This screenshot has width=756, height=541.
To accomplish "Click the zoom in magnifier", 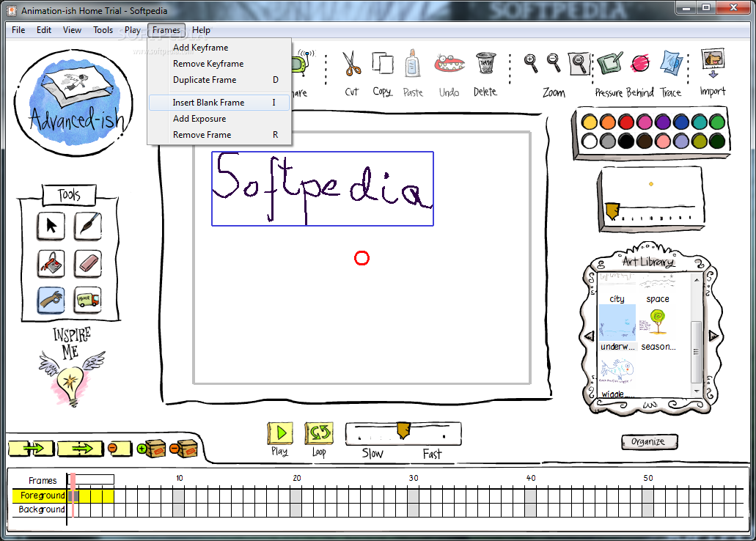I will click(531, 63).
